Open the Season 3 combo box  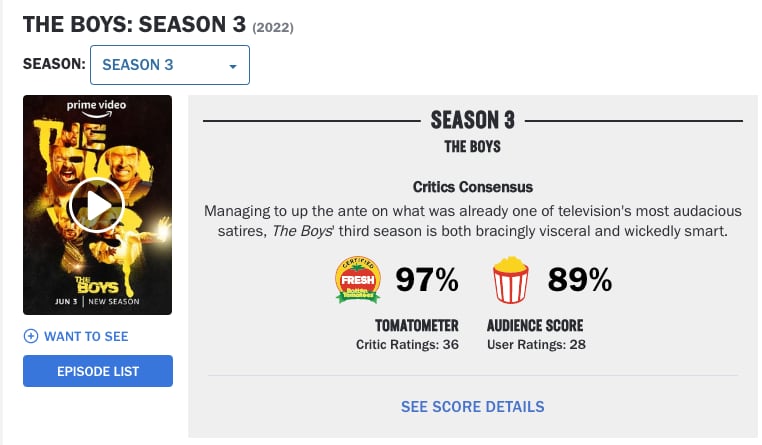tap(169, 65)
